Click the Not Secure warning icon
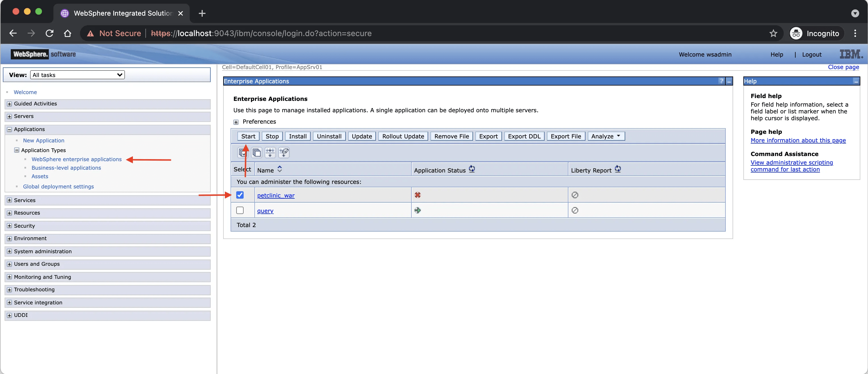Image resolution: width=868 pixels, height=374 pixels. pos(90,33)
